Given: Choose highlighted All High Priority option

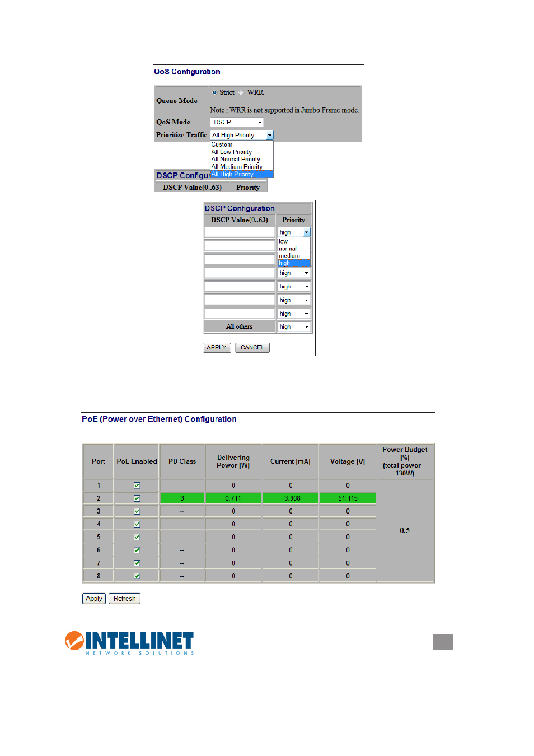Looking at the screenshot, I should (x=241, y=174).
